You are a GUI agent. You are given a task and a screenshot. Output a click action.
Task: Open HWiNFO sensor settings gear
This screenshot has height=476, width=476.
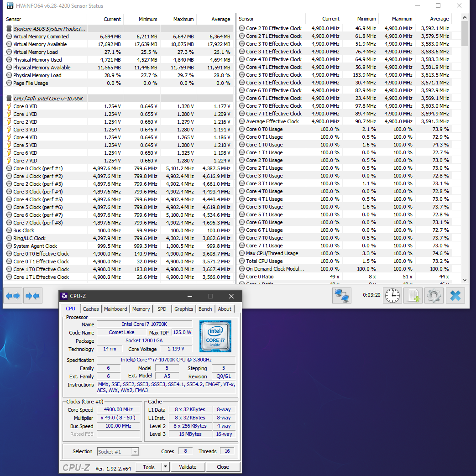tap(434, 295)
